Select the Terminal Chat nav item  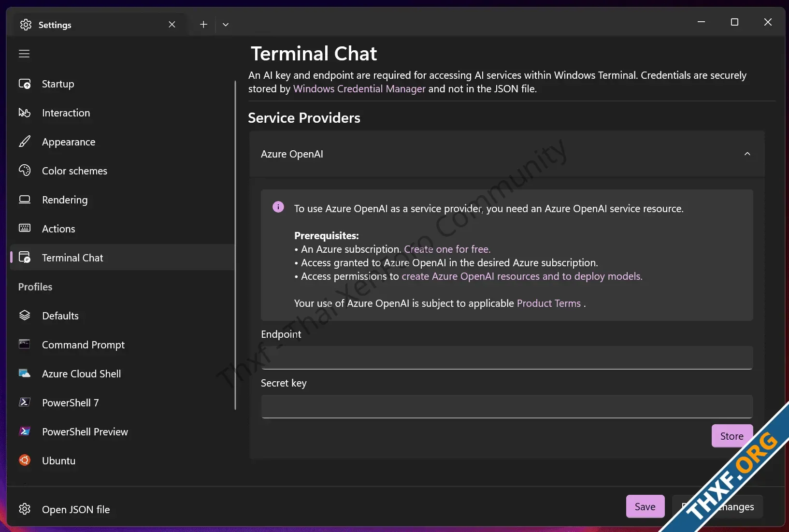click(x=122, y=258)
